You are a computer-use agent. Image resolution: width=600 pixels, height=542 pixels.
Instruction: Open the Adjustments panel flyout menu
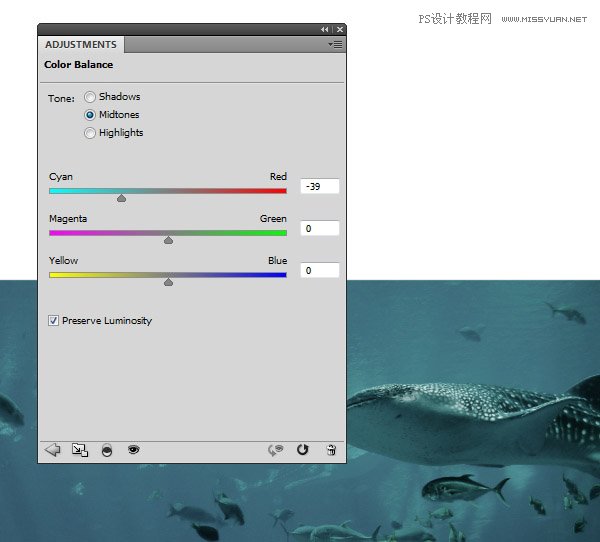(x=335, y=45)
